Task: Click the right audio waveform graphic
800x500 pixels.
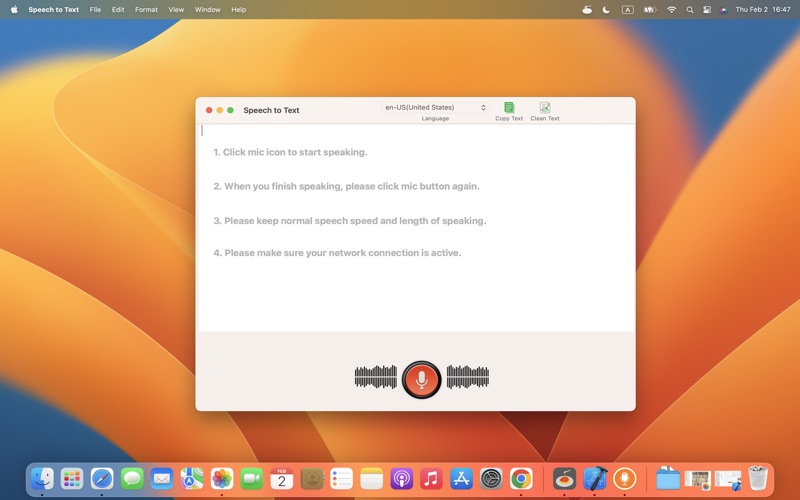Action: (x=468, y=377)
